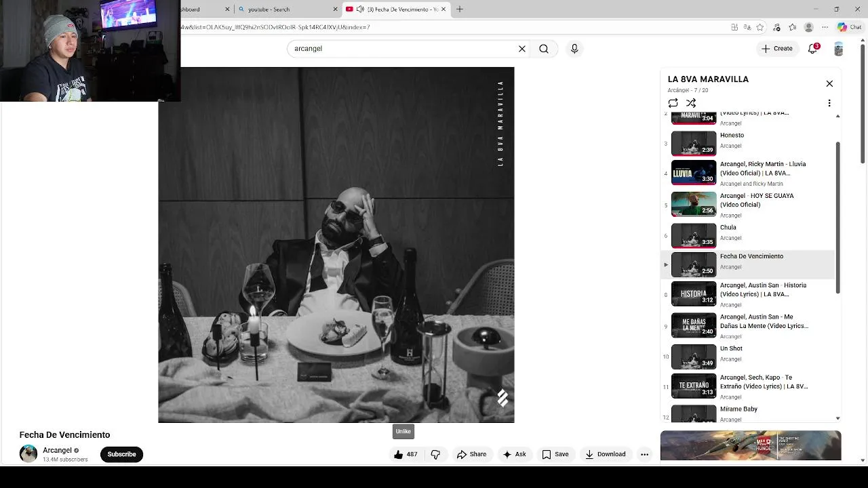The image size is (868, 488).
Task: Start voice search with microphone
Action: pyautogui.click(x=574, y=49)
